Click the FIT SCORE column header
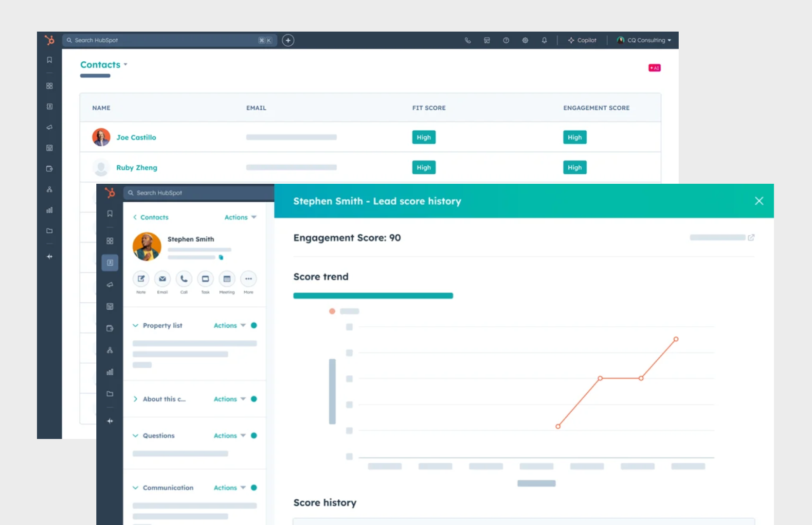The image size is (812, 525). click(x=429, y=108)
